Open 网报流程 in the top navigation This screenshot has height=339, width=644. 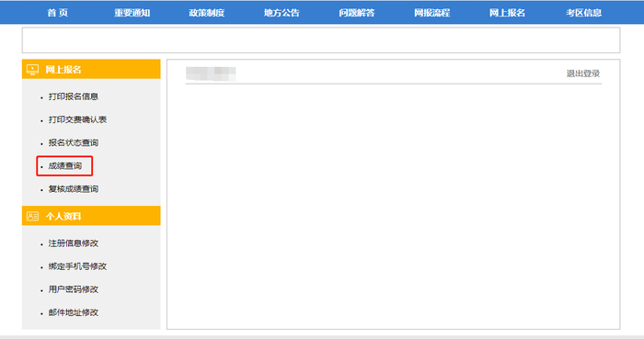[x=432, y=13]
